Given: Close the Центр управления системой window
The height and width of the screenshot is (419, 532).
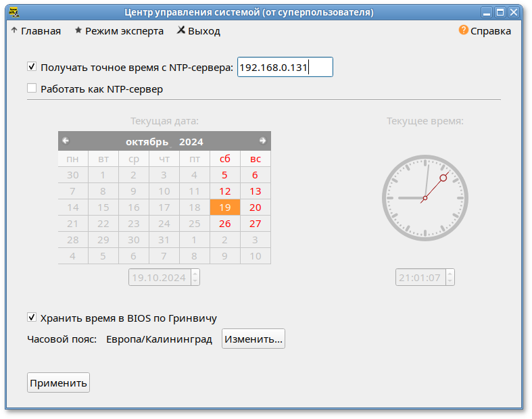Looking at the screenshot, I should pos(514,13).
